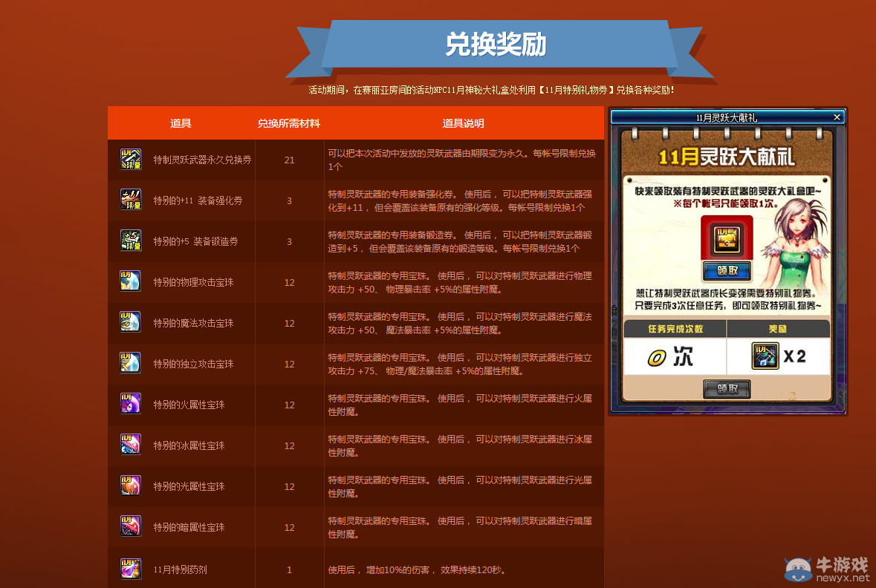Select the 特别的+5 装备锻造券 icon
The image size is (876, 588).
click(130, 241)
